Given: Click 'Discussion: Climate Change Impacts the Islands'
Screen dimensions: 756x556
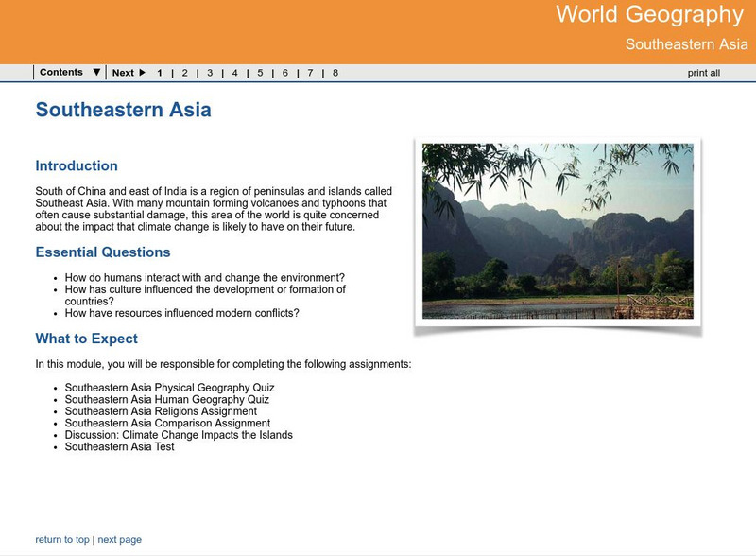Looking at the screenshot, I should coord(179,435).
